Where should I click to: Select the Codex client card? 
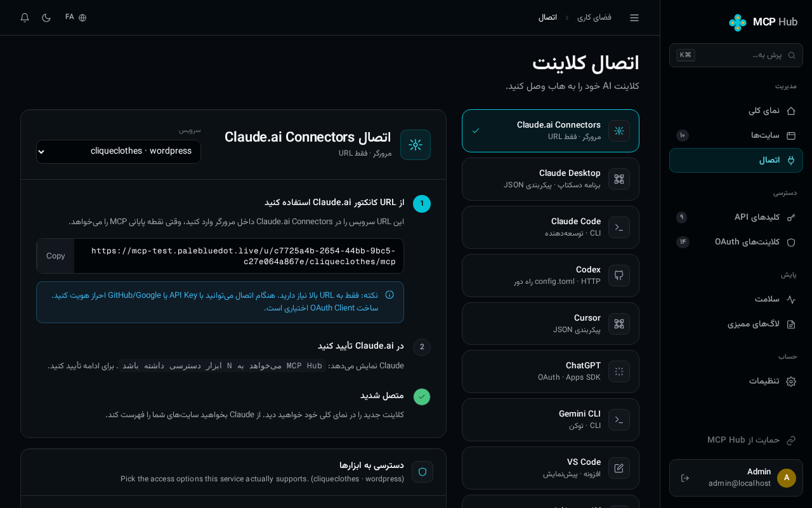pos(551,276)
